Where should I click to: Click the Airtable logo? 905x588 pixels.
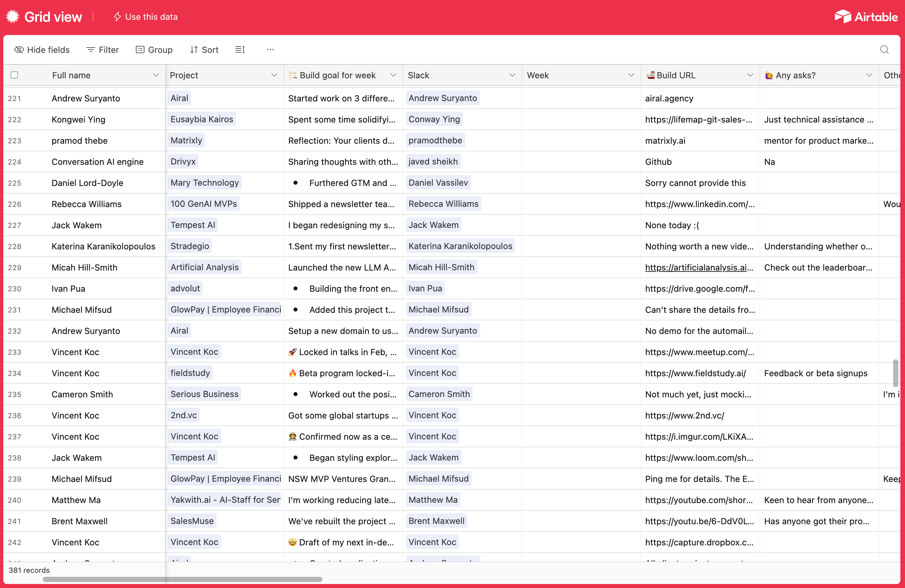pos(866,17)
